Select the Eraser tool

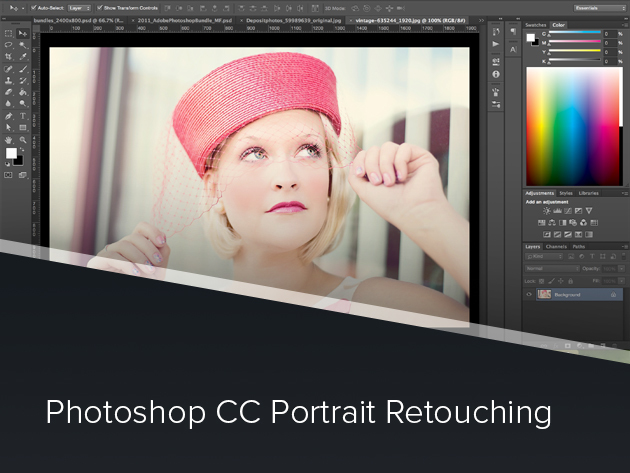pyautogui.click(x=8, y=92)
